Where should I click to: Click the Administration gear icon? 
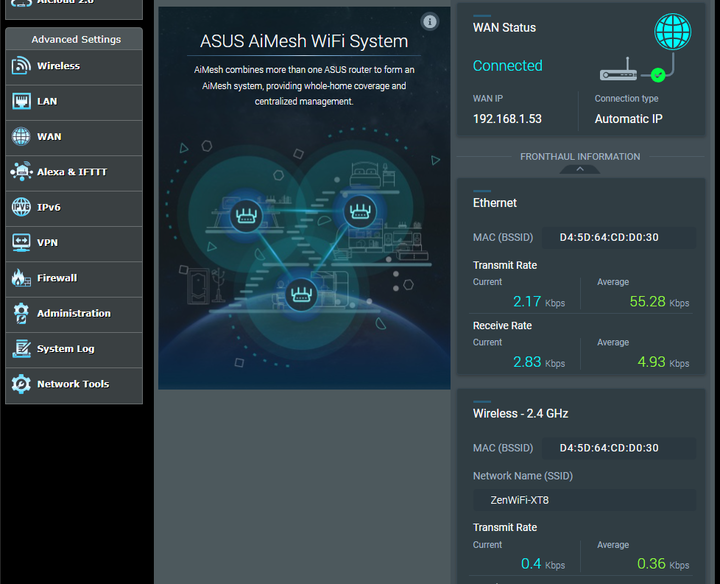click(x=21, y=313)
